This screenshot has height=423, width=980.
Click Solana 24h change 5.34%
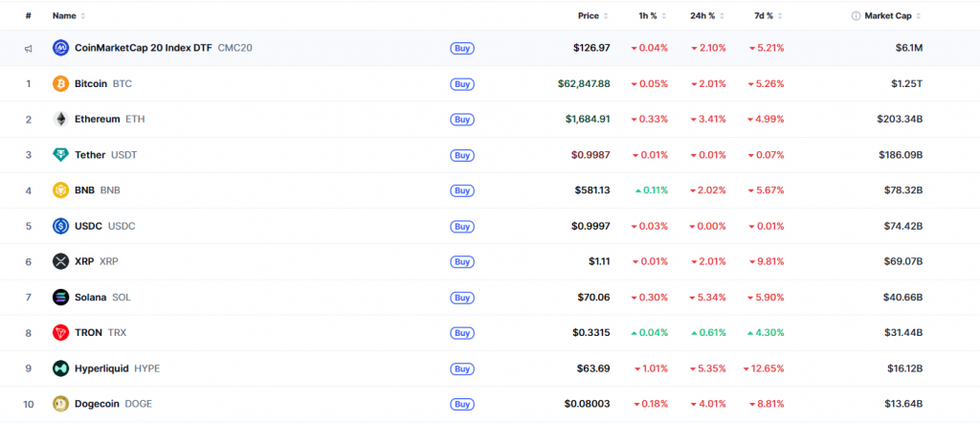click(x=708, y=297)
